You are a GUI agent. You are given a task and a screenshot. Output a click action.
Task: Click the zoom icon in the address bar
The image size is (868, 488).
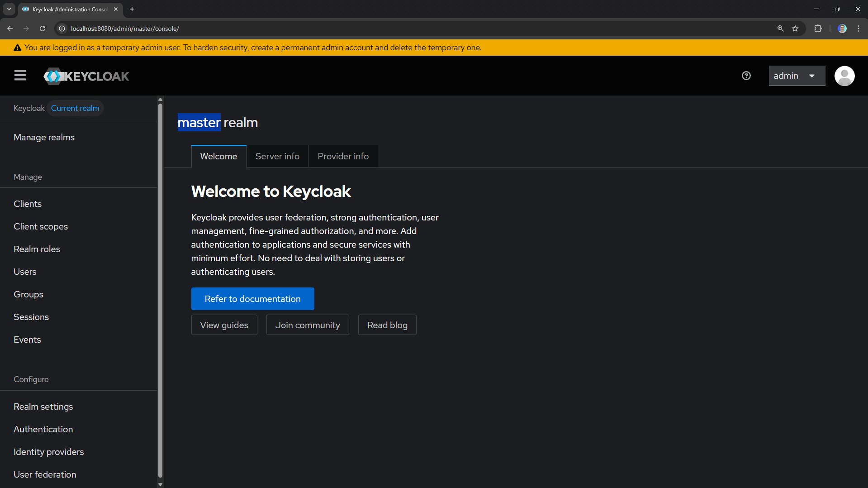(780, 28)
